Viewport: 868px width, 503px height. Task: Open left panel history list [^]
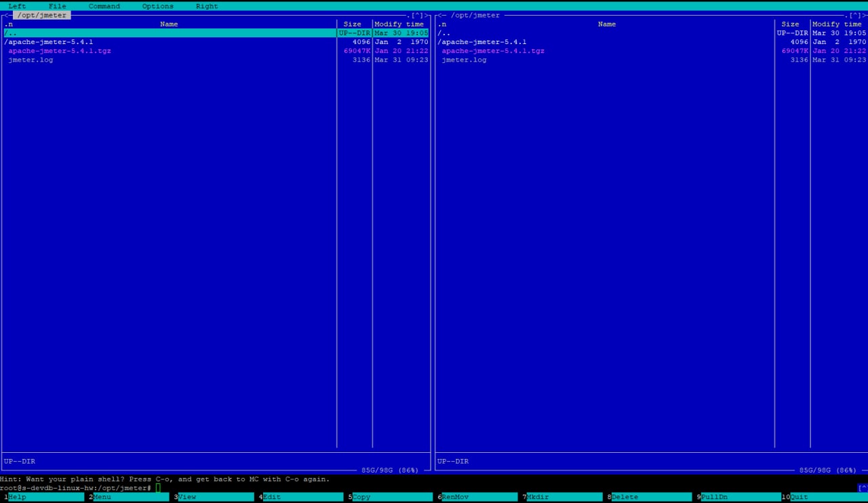point(417,15)
